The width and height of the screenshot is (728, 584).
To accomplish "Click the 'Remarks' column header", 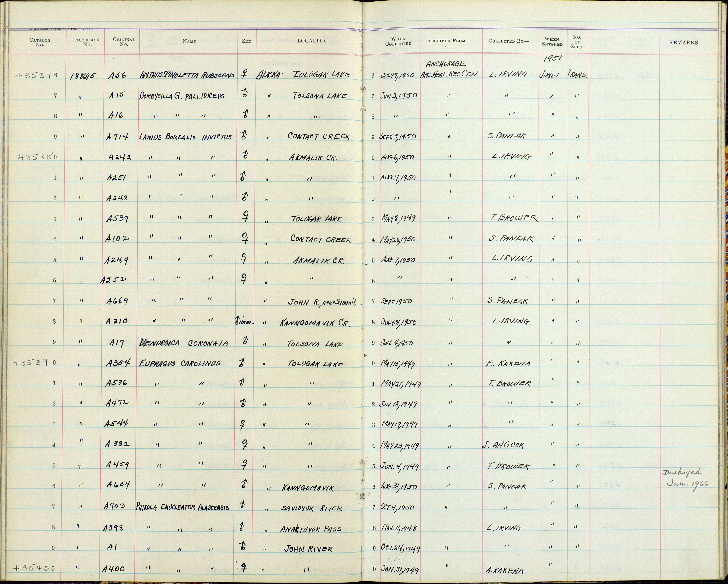I will point(683,43).
